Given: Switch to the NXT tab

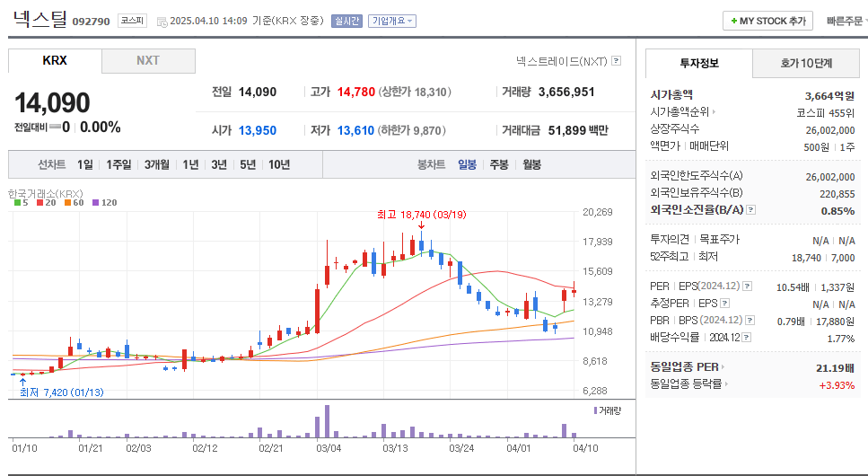Looking at the screenshot, I should click(148, 61).
